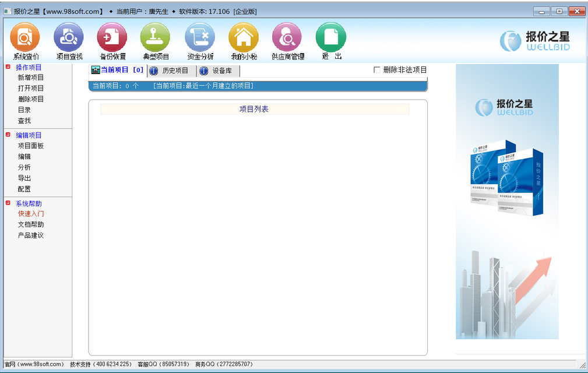The height and width of the screenshot is (373, 588).
Task: Select 分析 in the sidebar
Action: pos(24,168)
